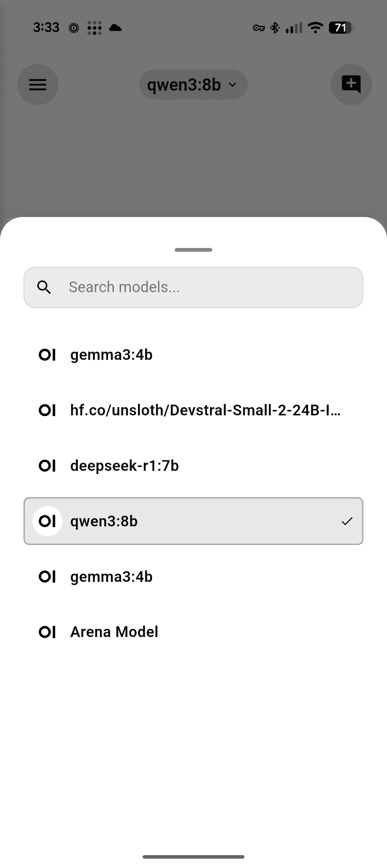Open the hamburger navigation menu

38,85
